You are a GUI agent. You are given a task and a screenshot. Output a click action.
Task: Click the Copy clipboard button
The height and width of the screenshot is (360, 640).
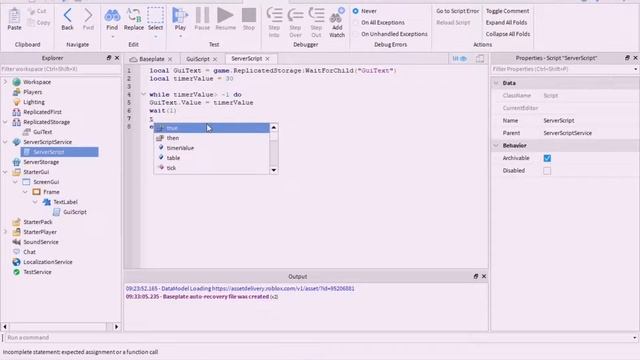pos(39,22)
